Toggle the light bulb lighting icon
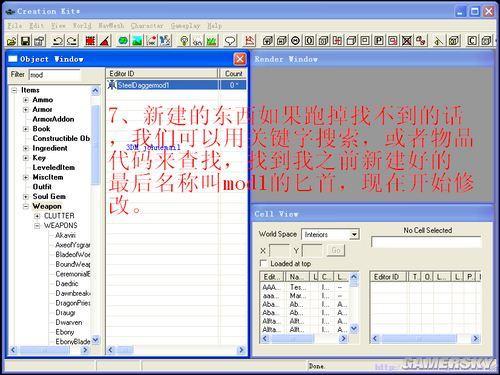500x375 pixels. click(x=184, y=41)
